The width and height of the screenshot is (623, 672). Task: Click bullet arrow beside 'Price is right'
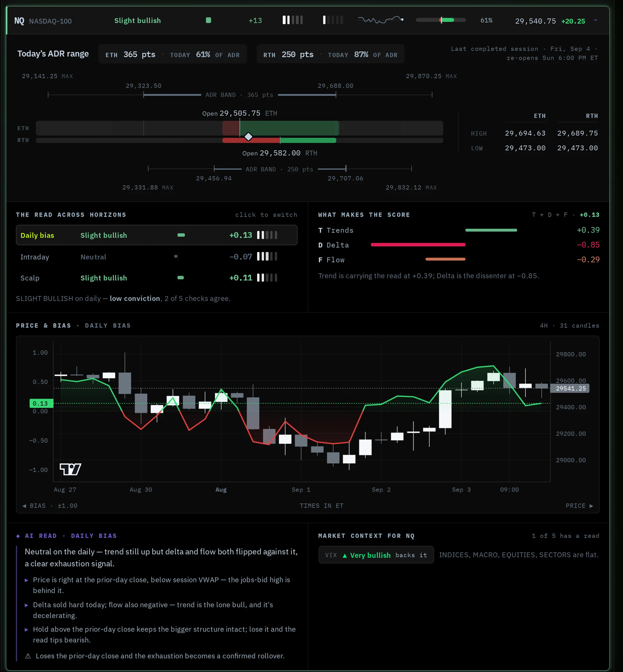[26, 580]
